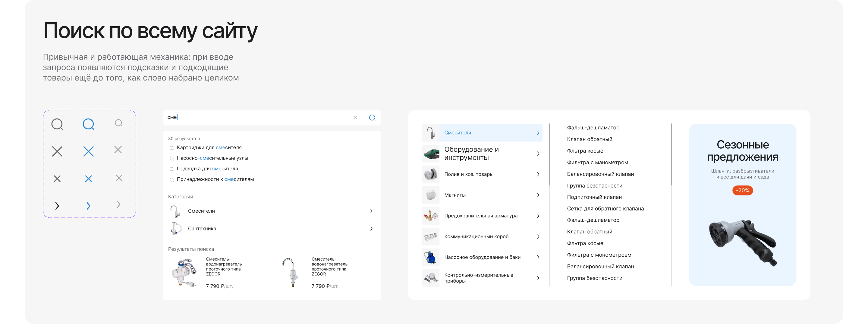Click the blue search icon in search bar
Screen dimensions: 868x329
[372, 118]
